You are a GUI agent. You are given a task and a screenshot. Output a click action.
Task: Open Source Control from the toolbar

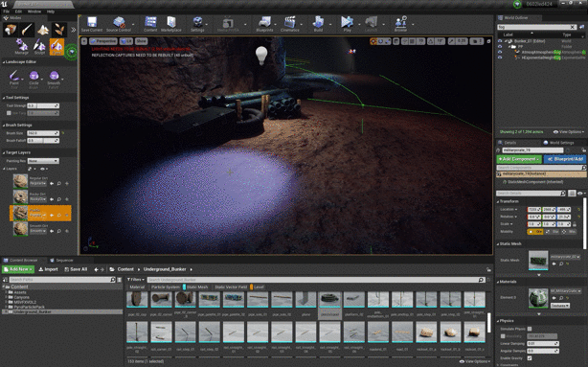pyautogui.click(x=119, y=24)
